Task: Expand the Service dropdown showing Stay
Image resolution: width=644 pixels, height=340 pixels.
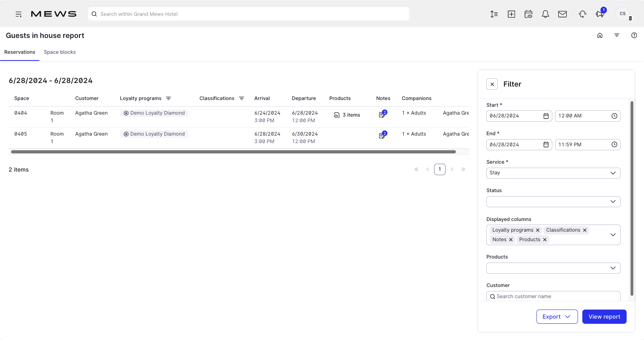Action: pos(553,173)
